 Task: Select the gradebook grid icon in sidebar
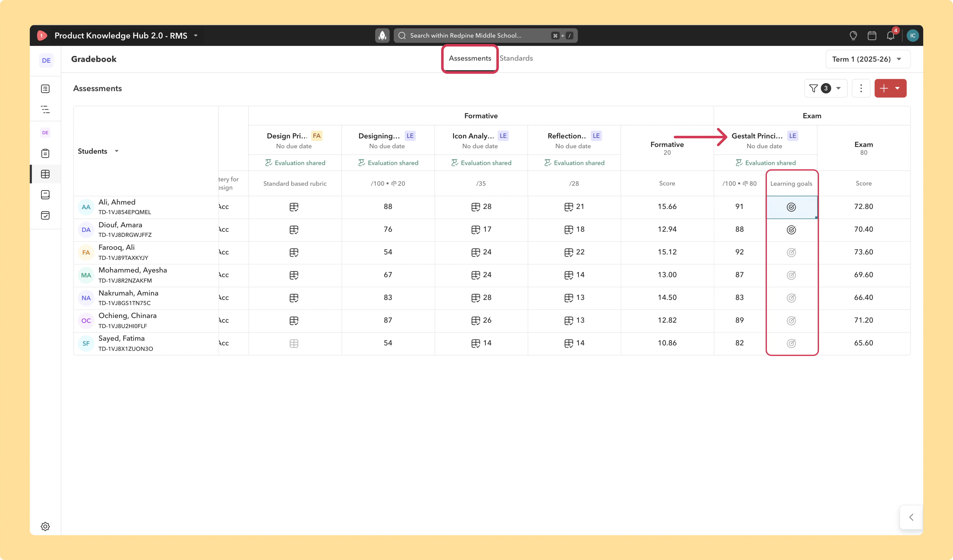coord(45,174)
